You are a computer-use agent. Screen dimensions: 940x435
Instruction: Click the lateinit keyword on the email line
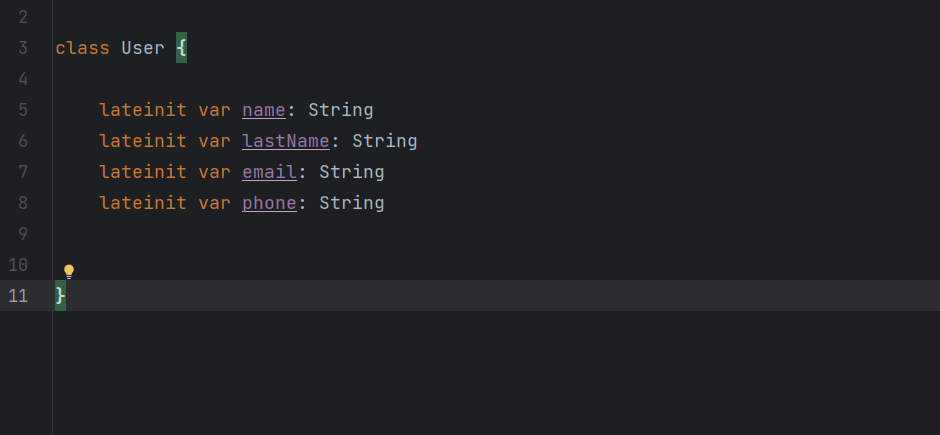(143, 172)
